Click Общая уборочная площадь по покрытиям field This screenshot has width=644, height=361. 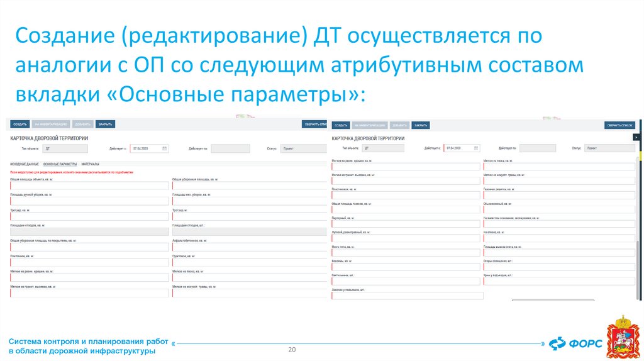click(89, 247)
